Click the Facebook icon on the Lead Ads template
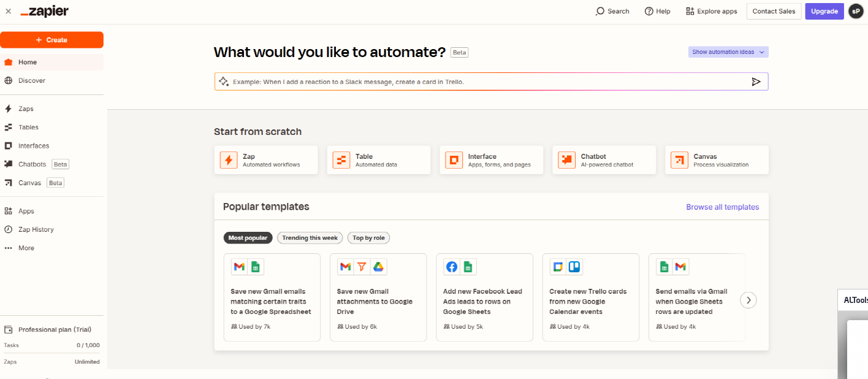 tap(452, 267)
